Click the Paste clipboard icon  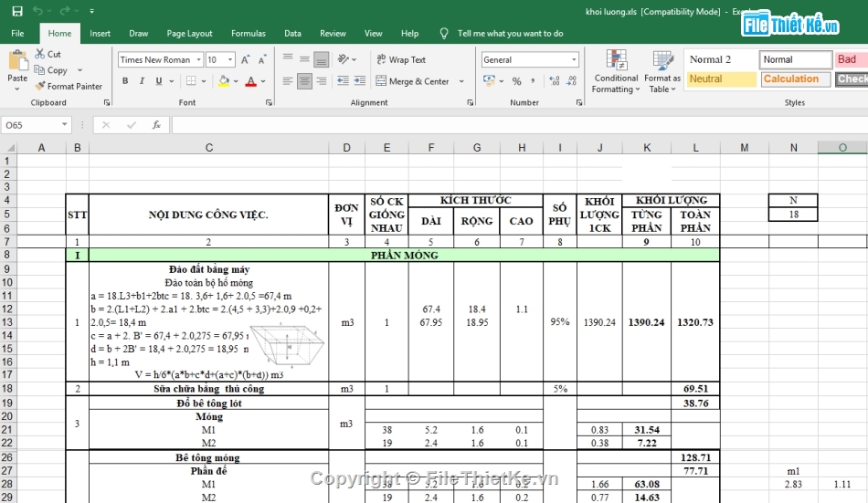pyautogui.click(x=17, y=61)
